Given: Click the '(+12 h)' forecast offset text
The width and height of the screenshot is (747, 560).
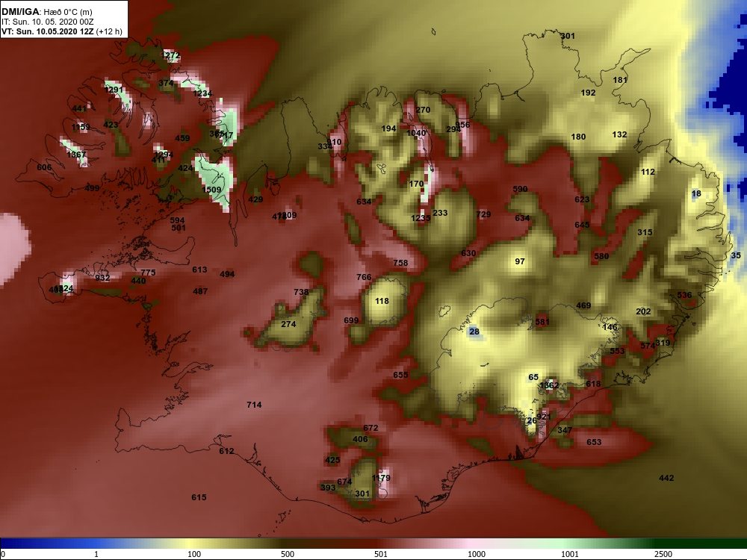Looking at the screenshot, I should click(x=109, y=32).
